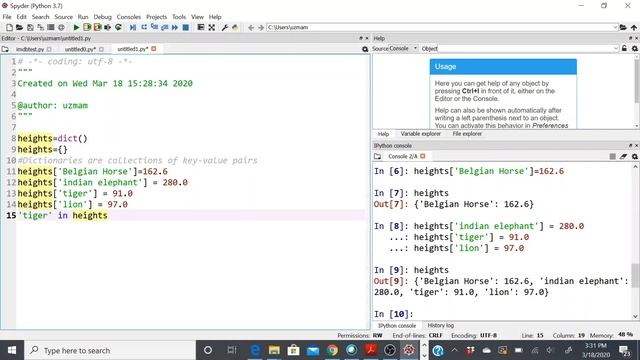Viewport: 640px width, 360px height.
Task: Open the Debug menu
Action: [x=102, y=17]
